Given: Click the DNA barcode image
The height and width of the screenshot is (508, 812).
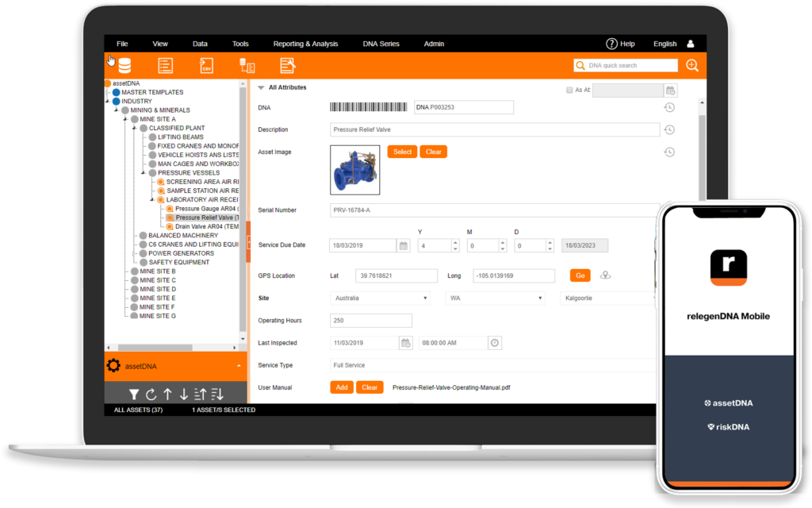Looking at the screenshot, I should [x=368, y=107].
